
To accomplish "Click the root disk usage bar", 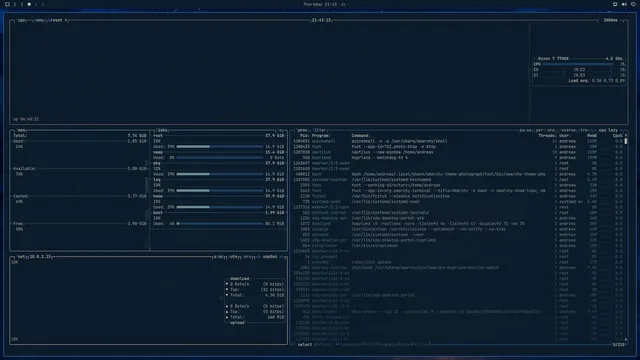I will tap(220, 147).
